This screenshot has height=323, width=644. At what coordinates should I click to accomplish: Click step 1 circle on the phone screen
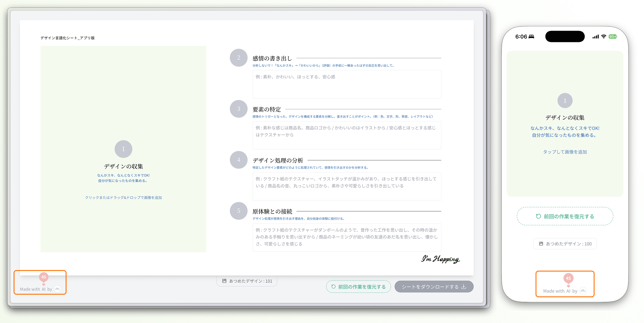(x=565, y=100)
